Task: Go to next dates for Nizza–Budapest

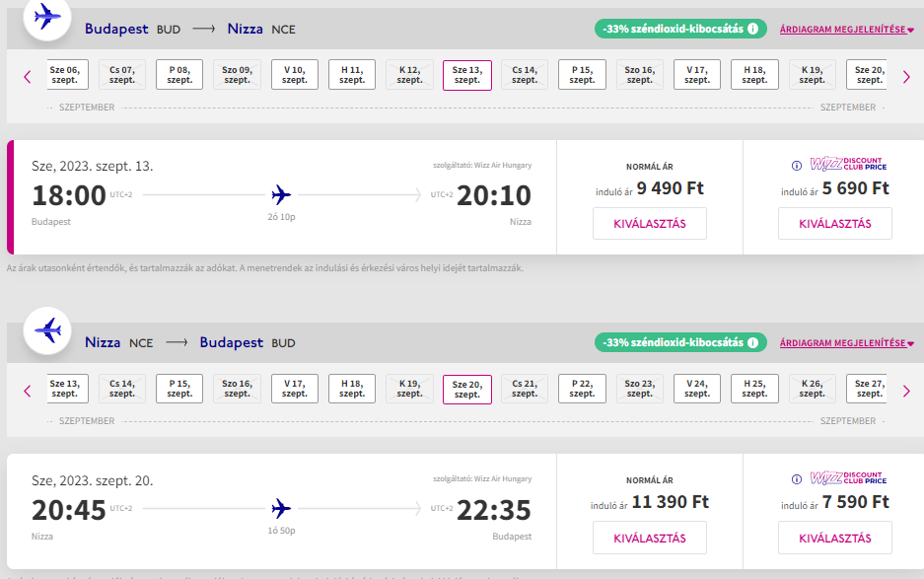Action: pyautogui.click(x=906, y=391)
